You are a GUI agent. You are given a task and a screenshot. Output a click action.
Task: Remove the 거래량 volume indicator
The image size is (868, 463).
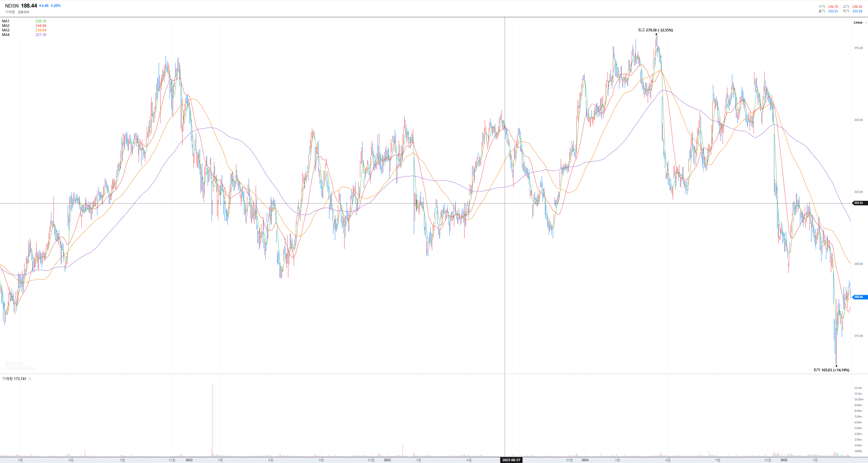point(30,379)
